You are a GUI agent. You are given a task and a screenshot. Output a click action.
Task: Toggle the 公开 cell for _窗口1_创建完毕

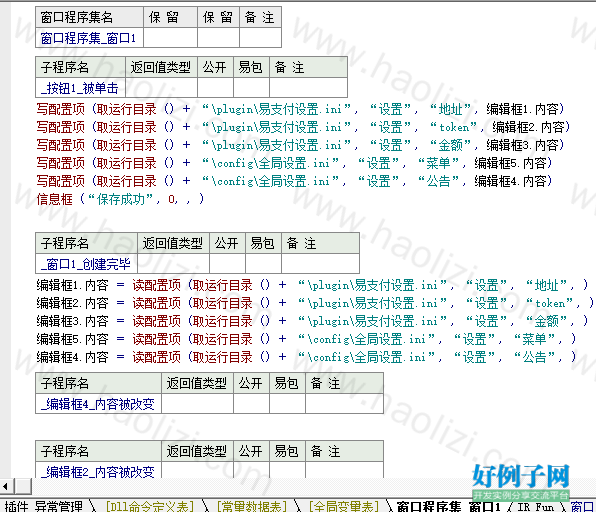pos(227,263)
